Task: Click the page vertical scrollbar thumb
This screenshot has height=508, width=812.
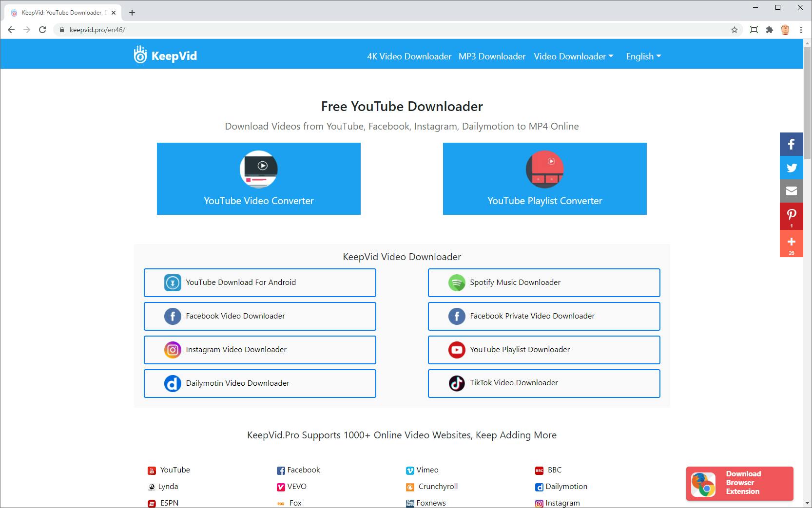Action: click(x=808, y=103)
